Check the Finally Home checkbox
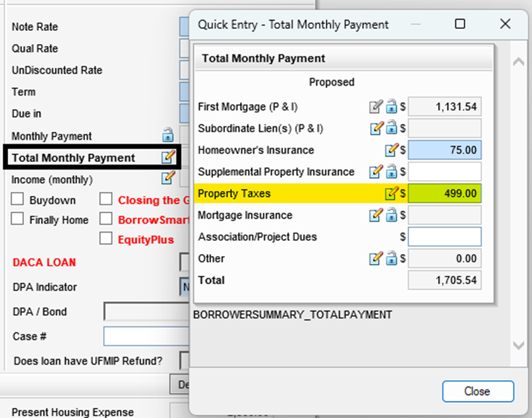 (x=18, y=220)
